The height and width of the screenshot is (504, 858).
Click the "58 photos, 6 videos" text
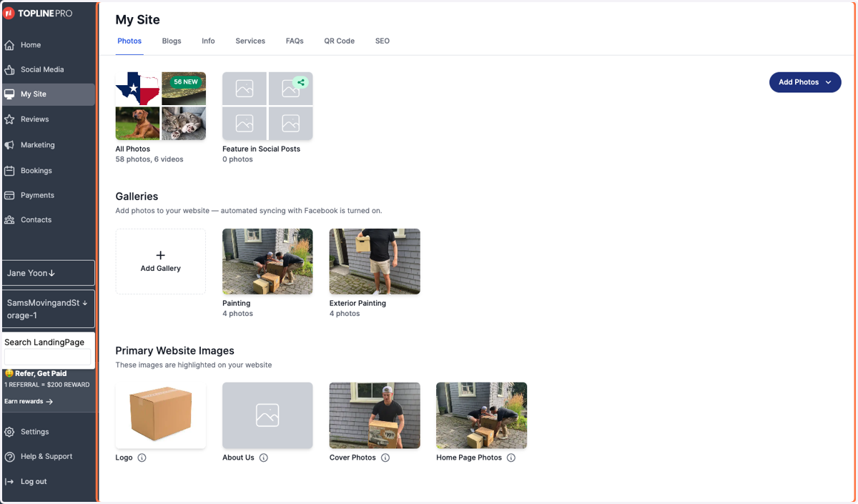pos(149,159)
